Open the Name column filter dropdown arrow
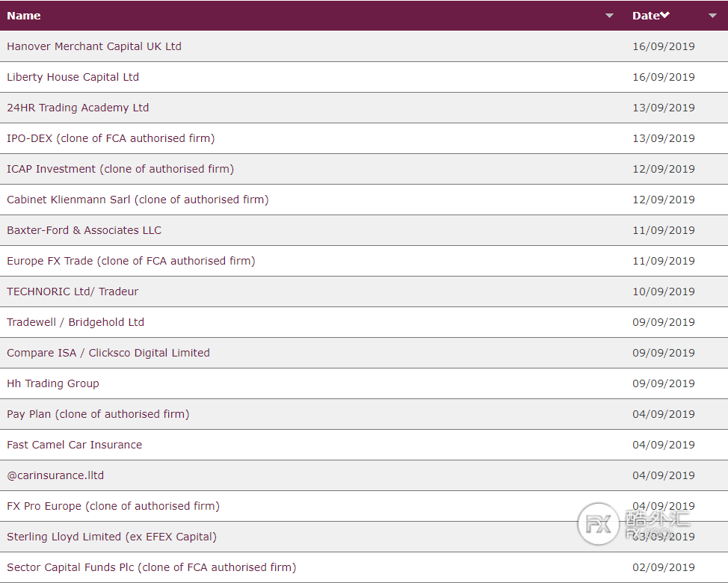Screen dimensions: 728x583 click(609, 16)
